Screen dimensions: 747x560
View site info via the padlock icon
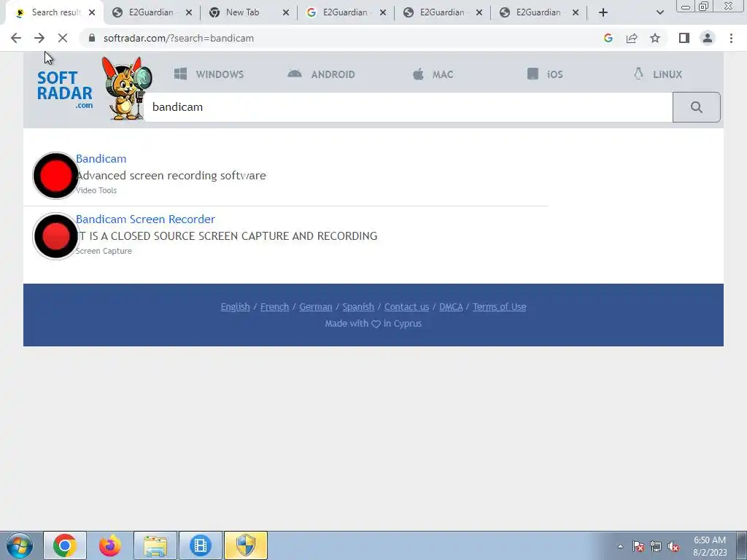coord(92,38)
